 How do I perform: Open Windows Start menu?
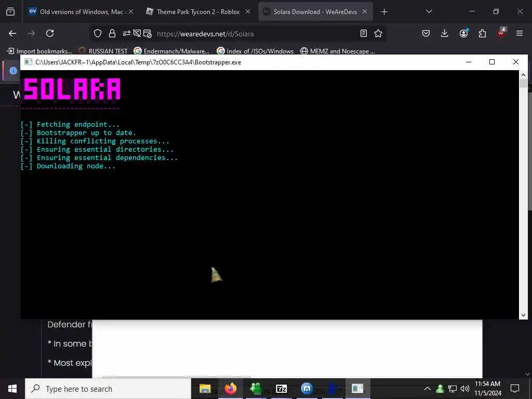(x=12, y=389)
